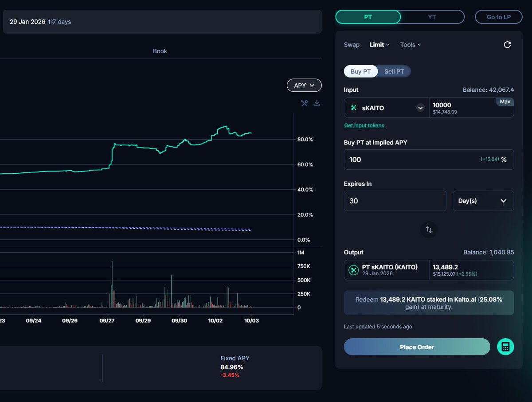Click the Place Order button
Screen dimensions: 532x402
coord(417,347)
